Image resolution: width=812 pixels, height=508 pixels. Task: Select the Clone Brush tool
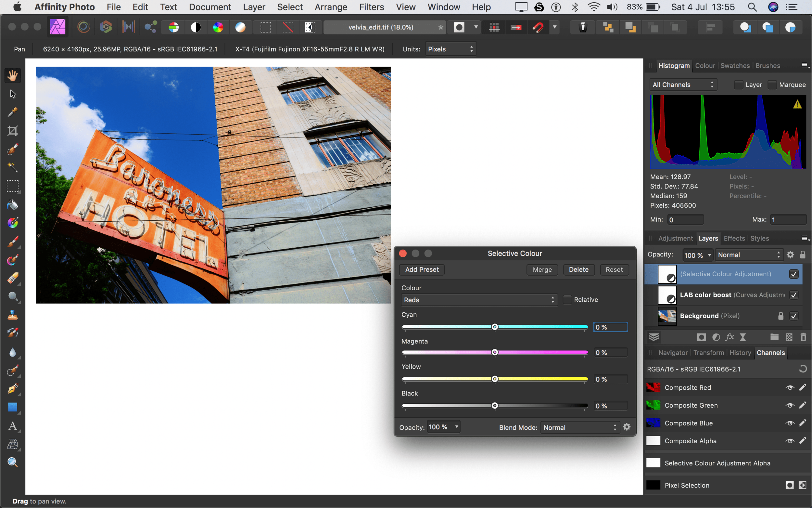[12, 315]
